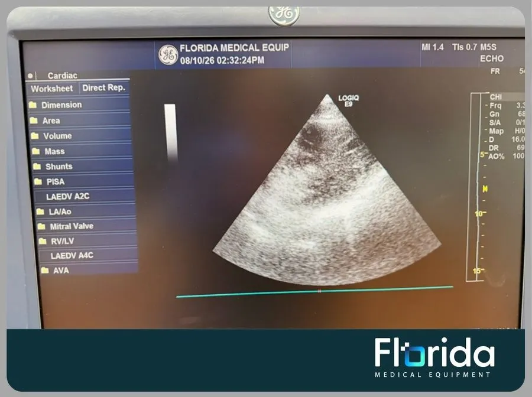Click the LOGIQ E9 label
The height and width of the screenshot is (397, 532).
coord(348,100)
